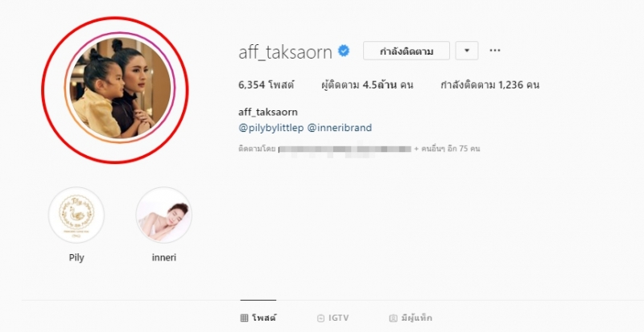Click the Pily label under the highlight
The height and width of the screenshot is (332, 644).
(x=76, y=258)
